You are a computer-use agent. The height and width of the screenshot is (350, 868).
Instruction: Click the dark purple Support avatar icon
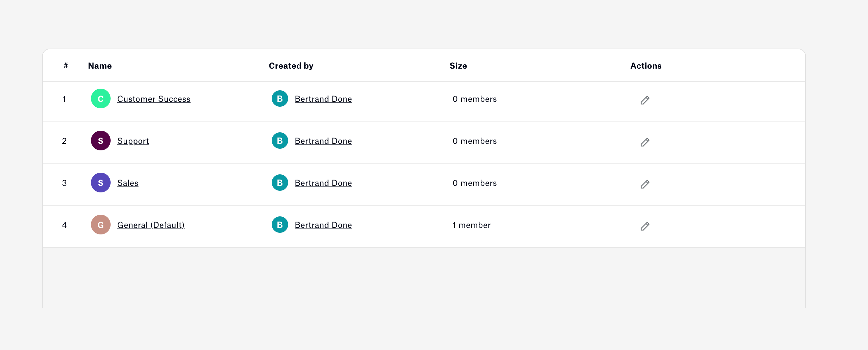click(100, 141)
